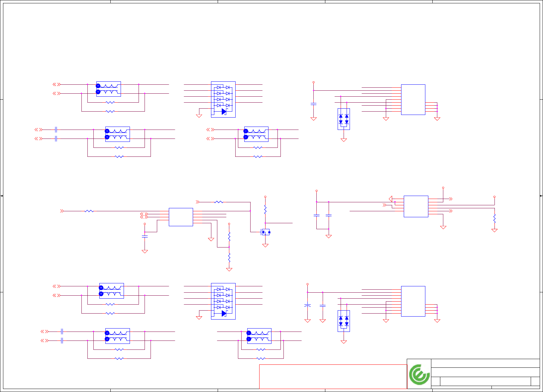
Task: Select the choke right of upper diode array's ground
Action: coord(256,134)
